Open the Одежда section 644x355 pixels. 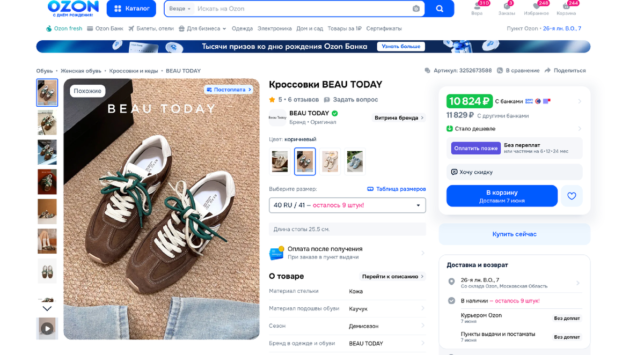coord(242,28)
